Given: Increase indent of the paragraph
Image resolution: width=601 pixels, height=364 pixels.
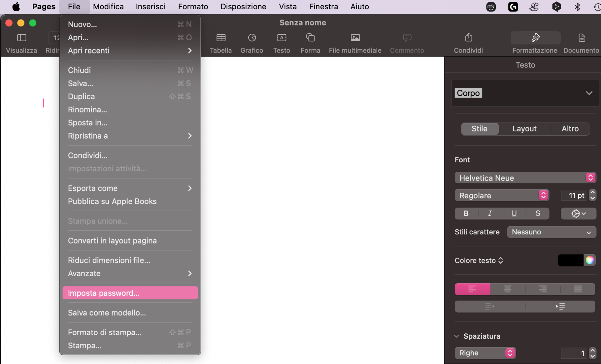Looking at the screenshot, I should [560, 306].
